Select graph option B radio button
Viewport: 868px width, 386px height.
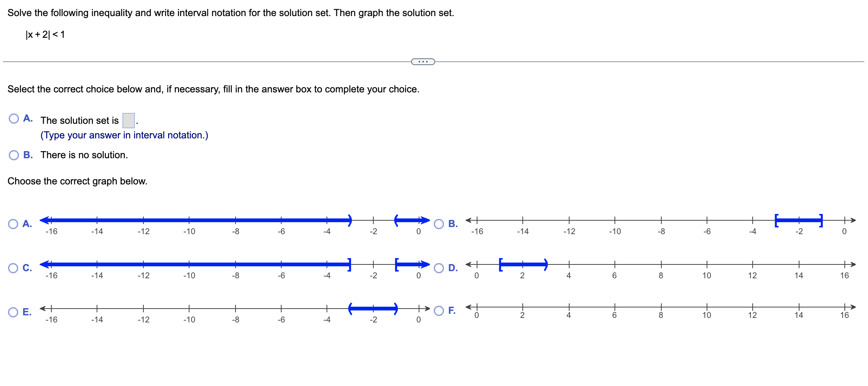point(439,223)
